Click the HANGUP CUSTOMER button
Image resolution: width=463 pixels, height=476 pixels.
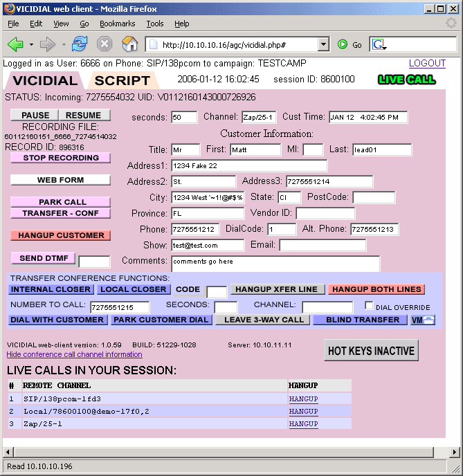pyautogui.click(x=61, y=235)
